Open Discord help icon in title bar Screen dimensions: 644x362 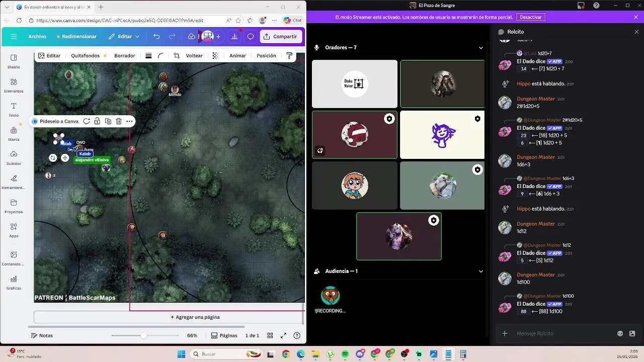596,6
